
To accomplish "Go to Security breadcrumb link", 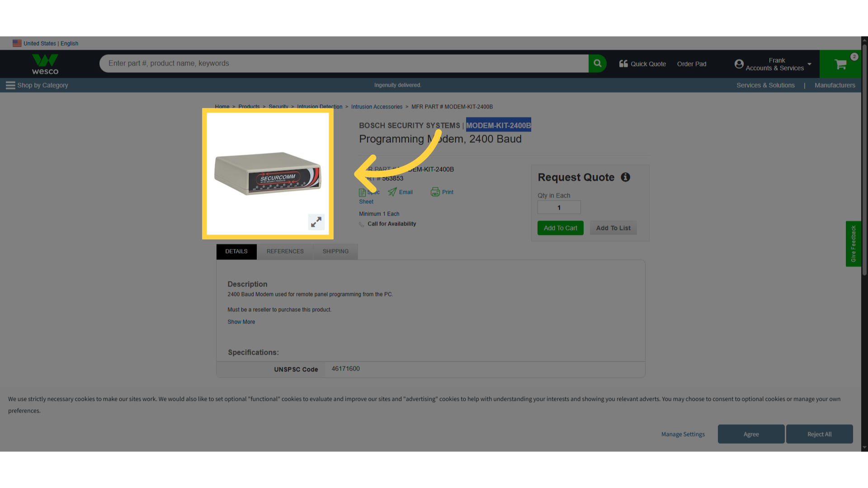I will (278, 107).
